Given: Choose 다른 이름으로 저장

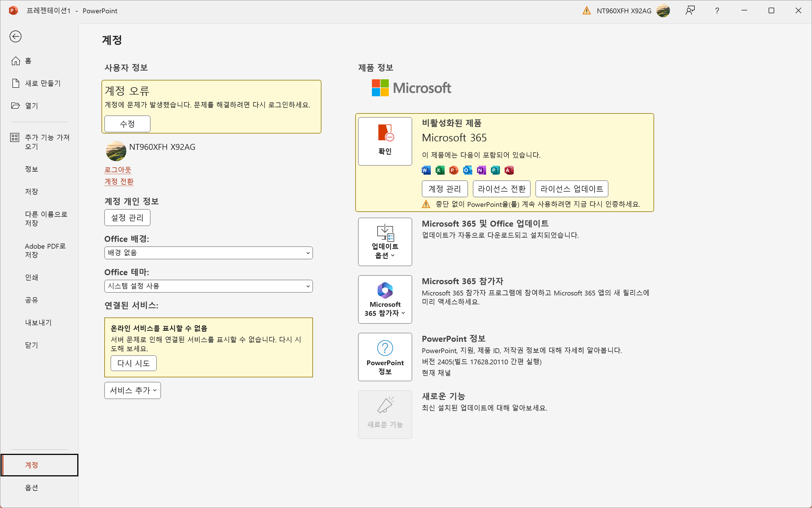Looking at the screenshot, I should coord(39,218).
